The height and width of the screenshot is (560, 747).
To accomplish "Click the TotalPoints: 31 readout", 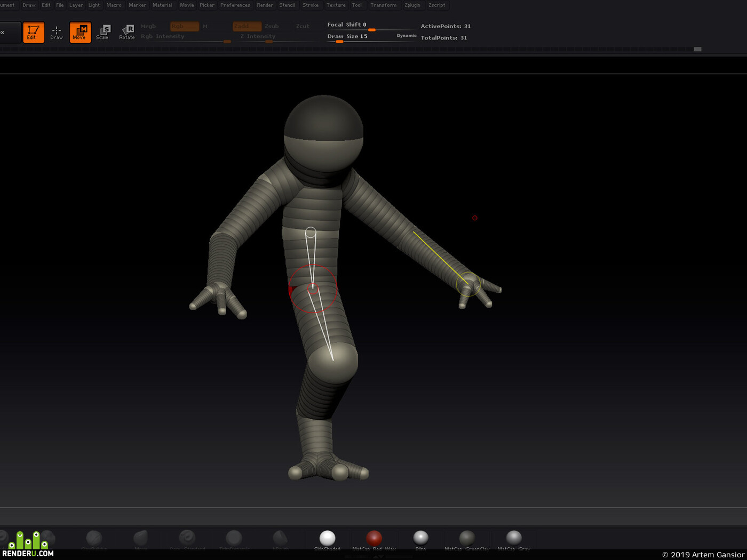I will 444,38.
